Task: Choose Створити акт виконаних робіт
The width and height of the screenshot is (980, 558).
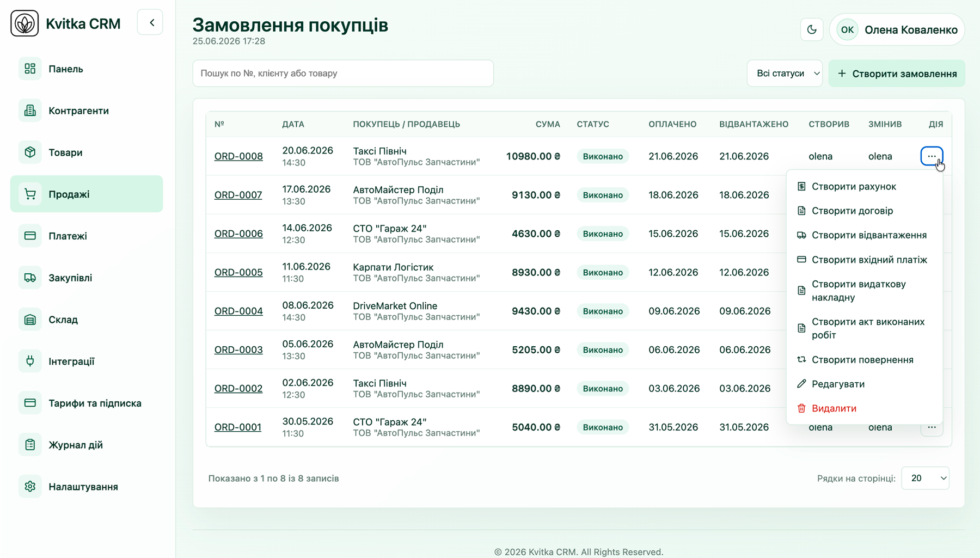Action: pyautogui.click(x=865, y=328)
